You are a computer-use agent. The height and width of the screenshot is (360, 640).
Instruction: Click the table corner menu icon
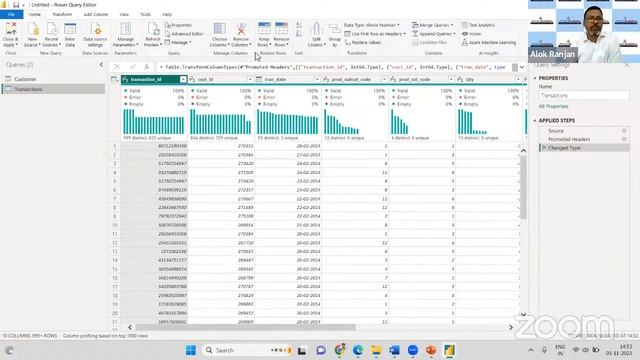(115, 79)
